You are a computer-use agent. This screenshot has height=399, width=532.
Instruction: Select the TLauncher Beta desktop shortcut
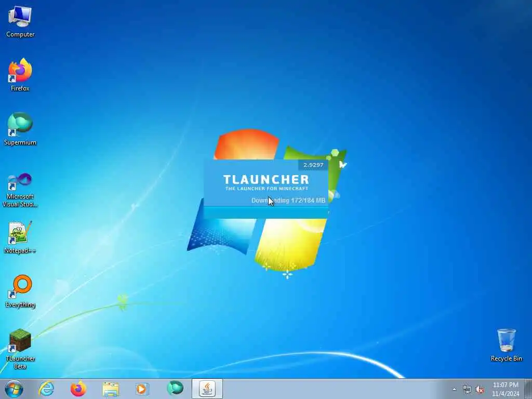tap(20, 349)
